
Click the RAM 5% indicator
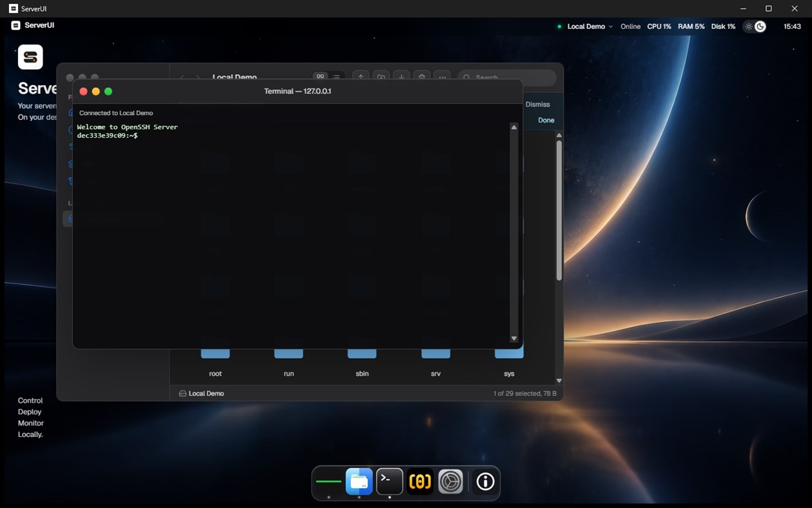691,26
